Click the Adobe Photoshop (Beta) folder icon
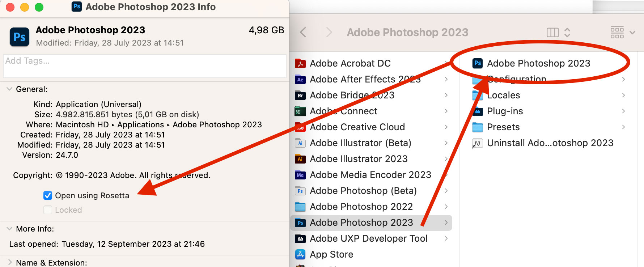This screenshot has width=644, height=267. coord(300,191)
